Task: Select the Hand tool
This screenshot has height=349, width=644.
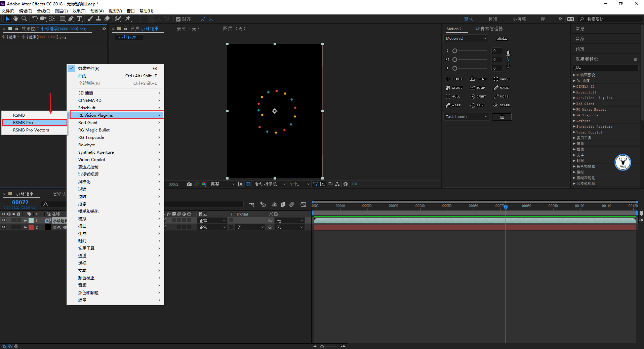Action: [16, 19]
